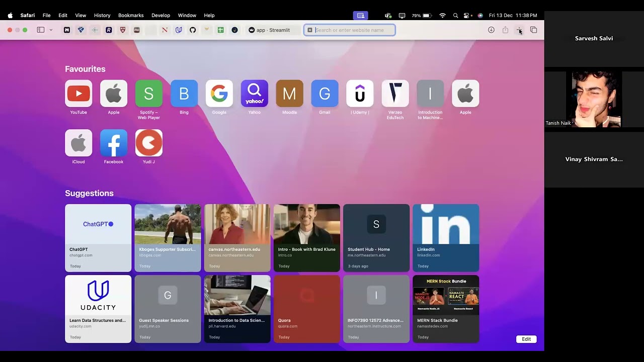This screenshot has width=644, height=362.
Task: Close the current empty tab
Action: point(310,30)
